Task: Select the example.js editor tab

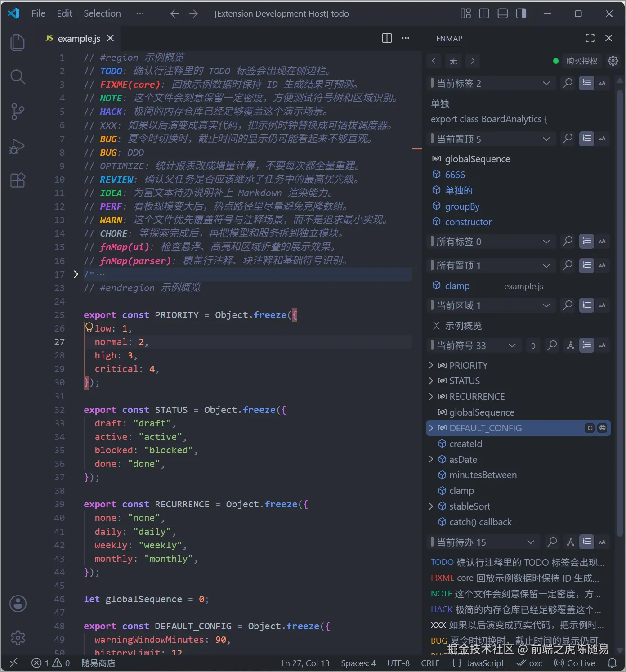Action: click(x=79, y=38)
